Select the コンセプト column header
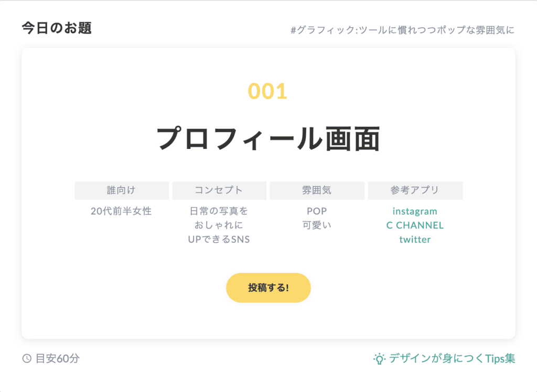This screenshot has height=392, width=537. coord(219,190)
